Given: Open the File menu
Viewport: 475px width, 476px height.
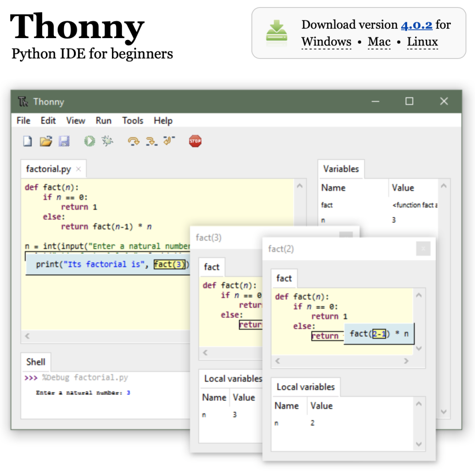Looking at the screenshot, I should 23,121.
